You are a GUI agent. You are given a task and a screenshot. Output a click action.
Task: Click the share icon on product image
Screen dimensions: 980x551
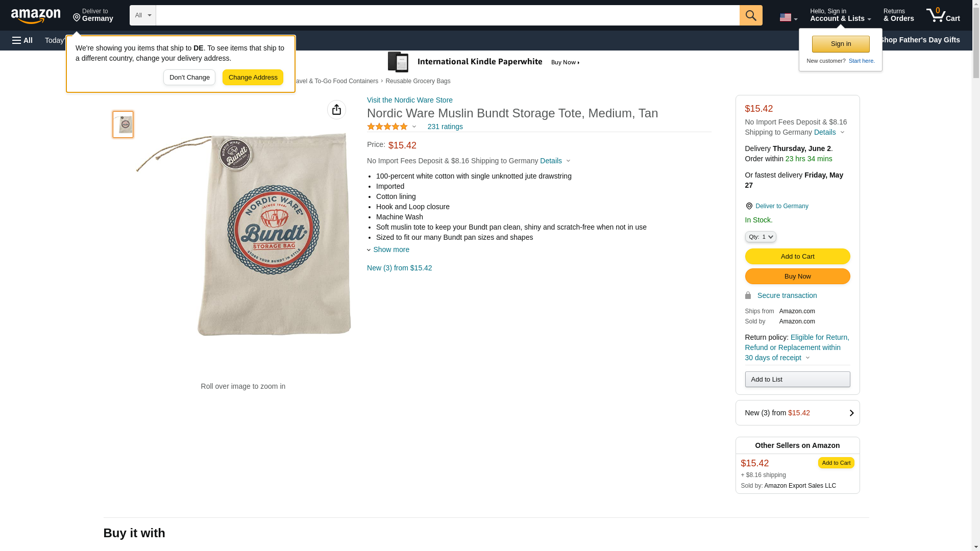pos(336,110)
